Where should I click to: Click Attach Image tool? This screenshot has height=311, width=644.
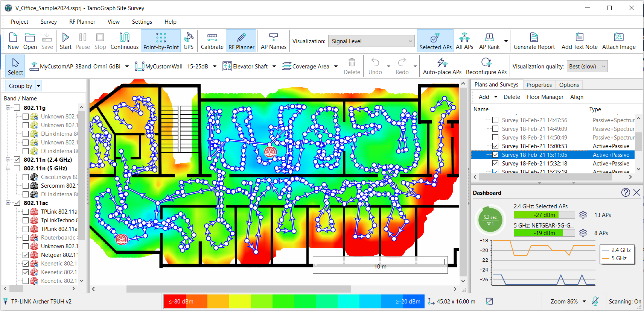pyautogui.click(x=619, y=41)
